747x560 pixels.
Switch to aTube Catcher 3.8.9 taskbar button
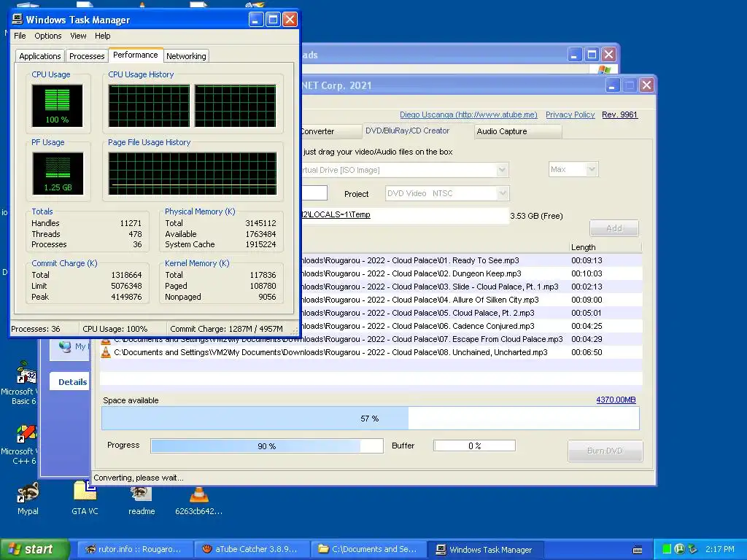coord(251,550)
